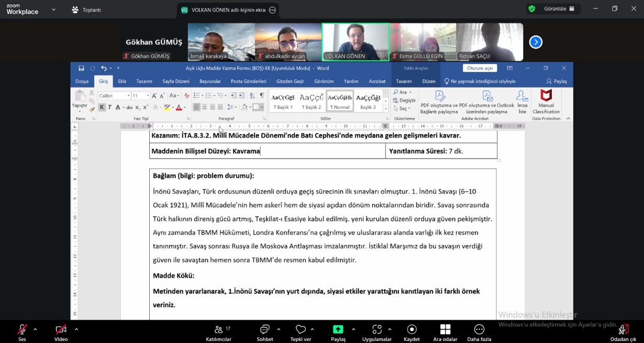Viewport: 644px width, 343px height.
Task: Switch to the Ekle ribbon tab
Action: click(122, 82)
